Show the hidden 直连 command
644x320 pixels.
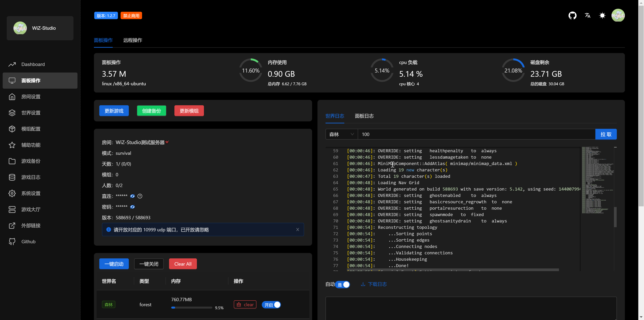coord(132,196)
